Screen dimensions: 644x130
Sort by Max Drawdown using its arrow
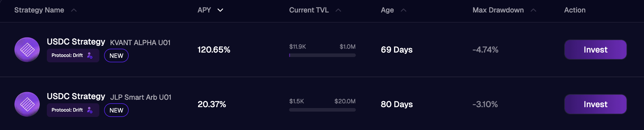(x=533, y=10)
